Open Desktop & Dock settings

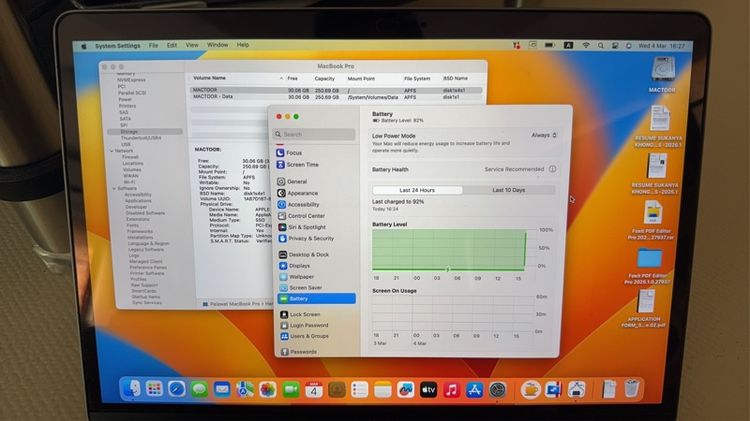304,255
